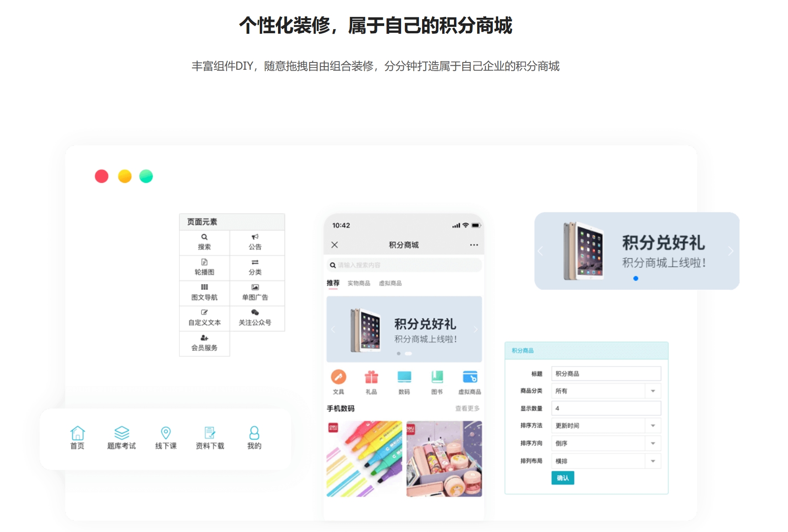Open the three-dot menu in phone header

pos(474,245)
